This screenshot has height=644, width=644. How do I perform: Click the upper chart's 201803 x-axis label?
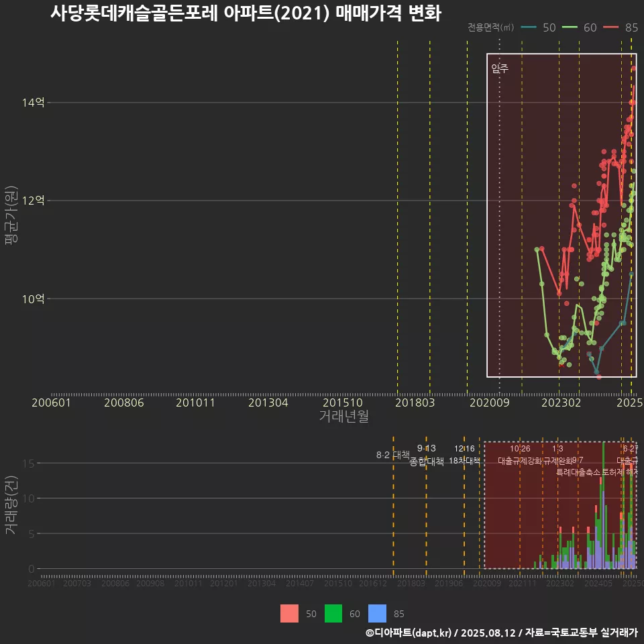coord(415,402)
